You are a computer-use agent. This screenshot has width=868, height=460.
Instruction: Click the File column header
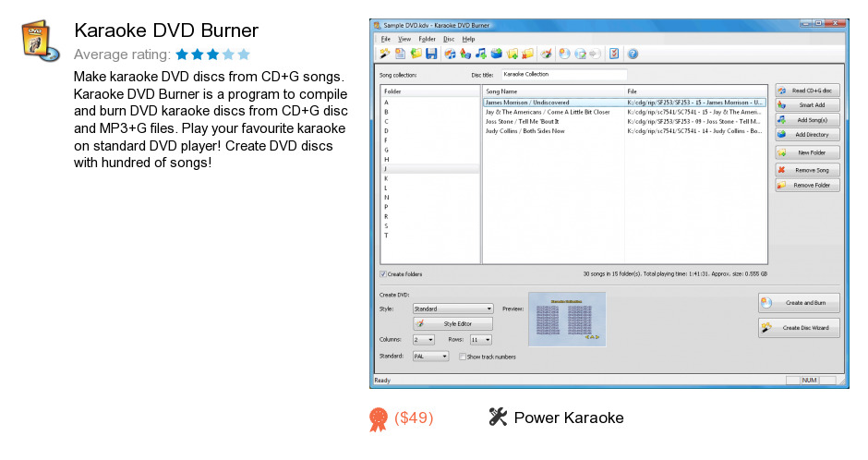(696, 91)
